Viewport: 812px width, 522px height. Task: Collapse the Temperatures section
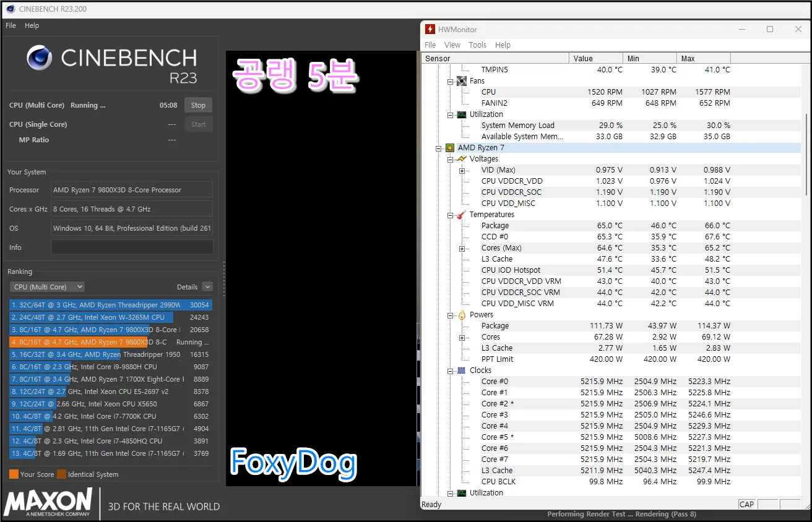click(x=451, y=215)
